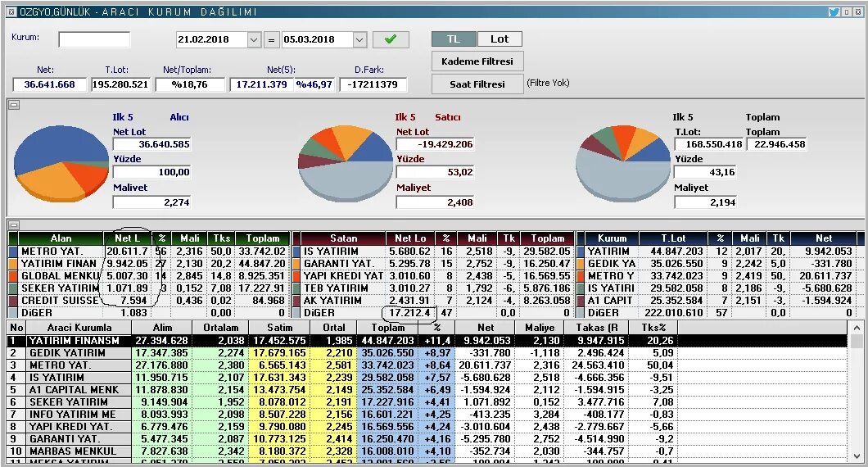Open the start date dropdown 21.02.2018
This screenshot has width=868, height=467.
[x=254, y=40]
